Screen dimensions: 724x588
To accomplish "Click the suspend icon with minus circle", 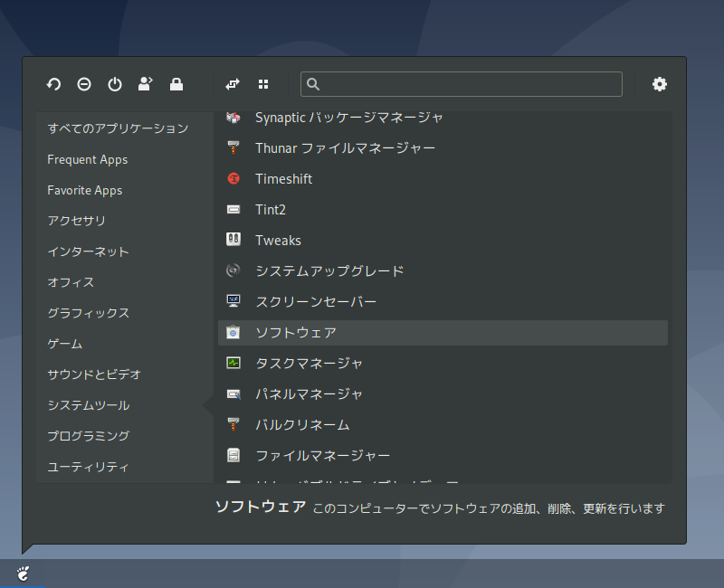I will tap(84, 84).
